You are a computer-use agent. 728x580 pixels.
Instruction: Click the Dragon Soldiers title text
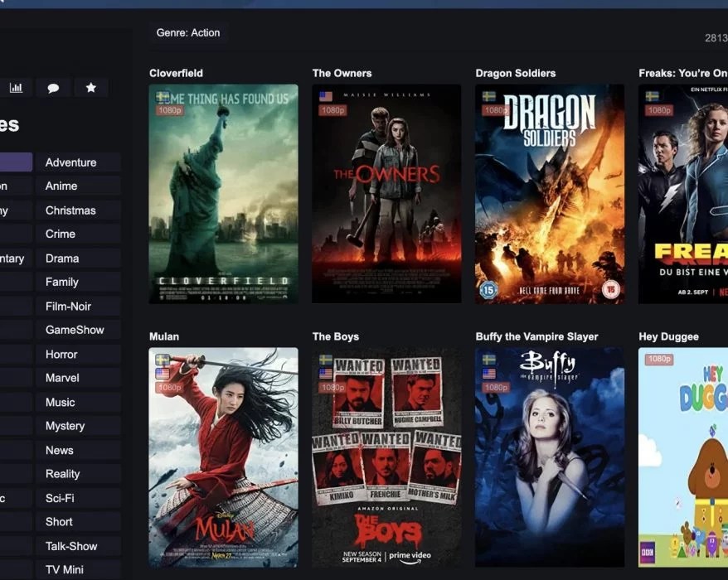pyautogui.click(x=516, y=73)
